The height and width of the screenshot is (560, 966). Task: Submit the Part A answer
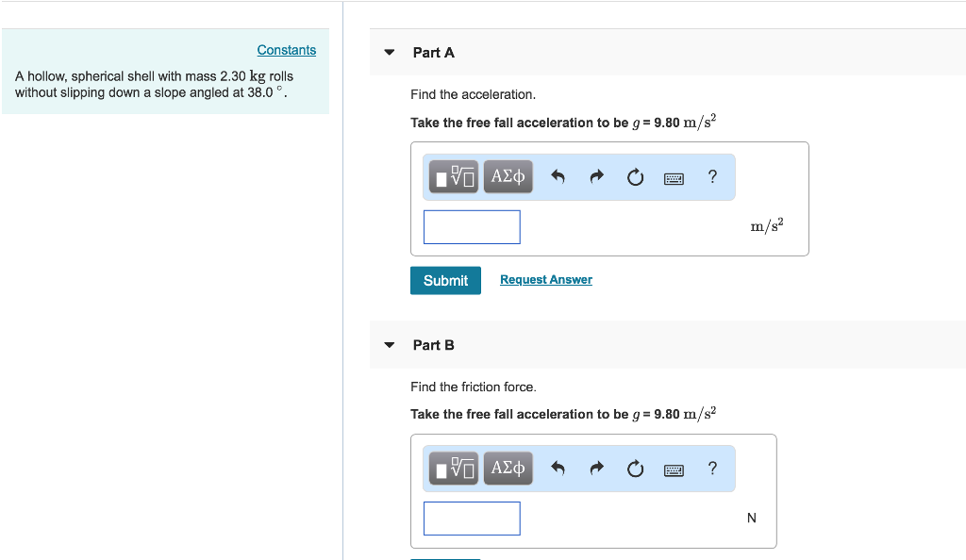pyautogui.click(x=445, y=281)
